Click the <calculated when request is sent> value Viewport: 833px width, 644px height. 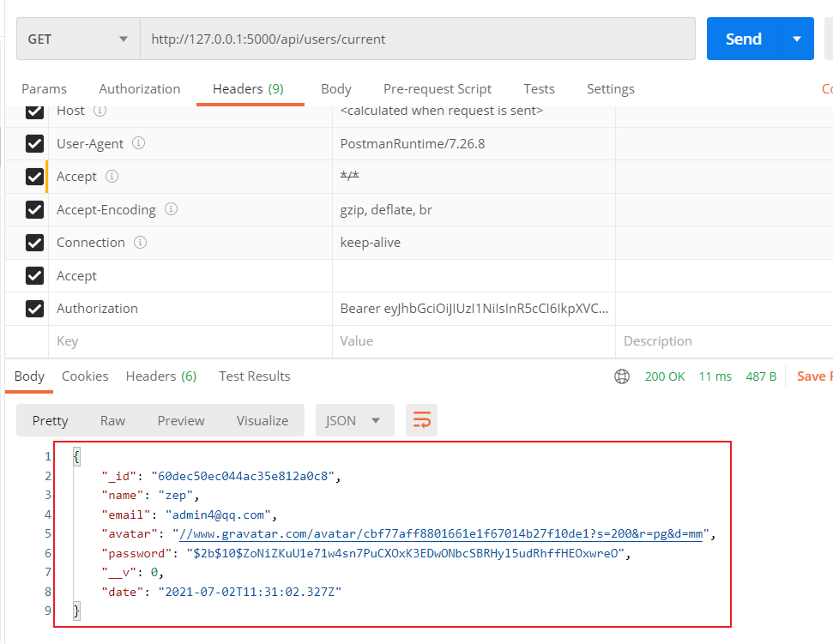[442, 111]
